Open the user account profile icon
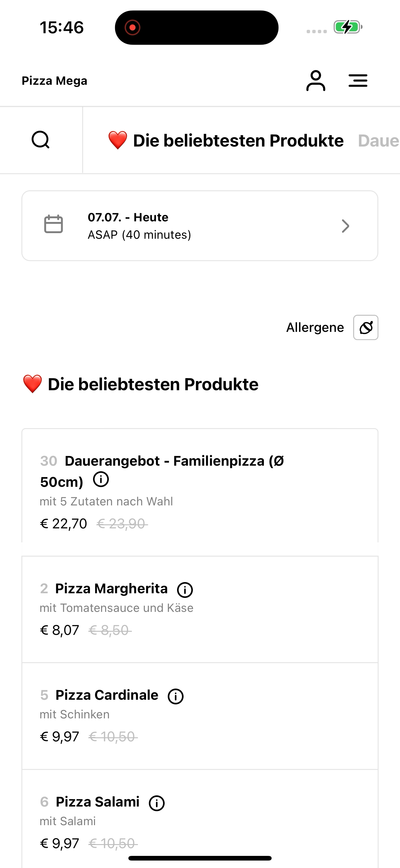Image resolution: width=400 pixels, height=868 pixels. tap(315, 80)
